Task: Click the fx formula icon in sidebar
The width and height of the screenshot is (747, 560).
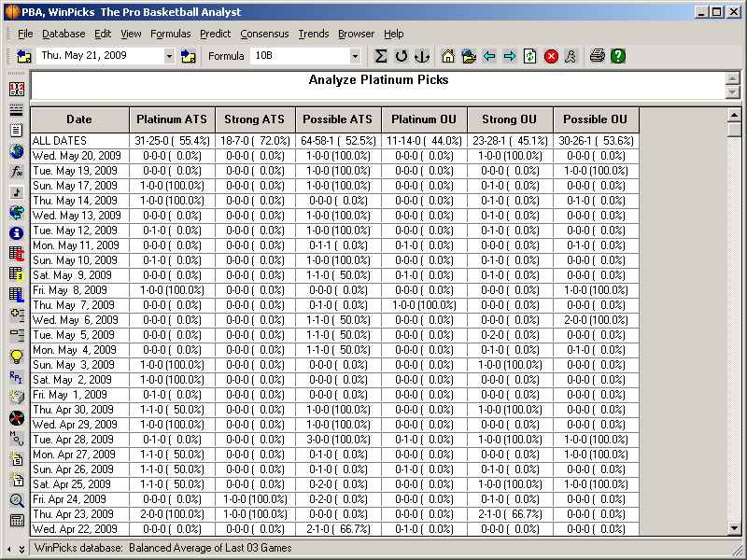Action: 17,172
